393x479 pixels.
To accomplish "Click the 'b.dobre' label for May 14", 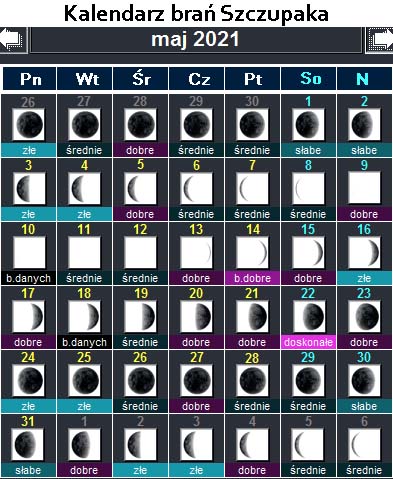I will pos(252,278).
